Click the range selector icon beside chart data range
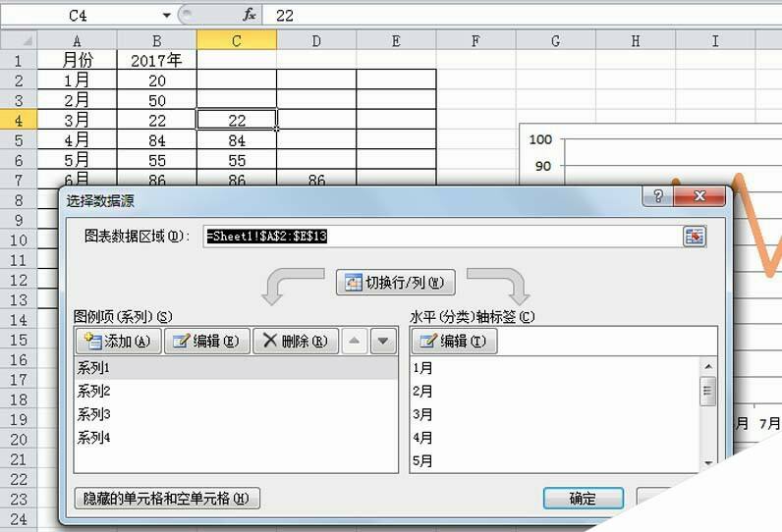Image resolution: width=782 pixels, height=532 pixels. click(695, 237)
